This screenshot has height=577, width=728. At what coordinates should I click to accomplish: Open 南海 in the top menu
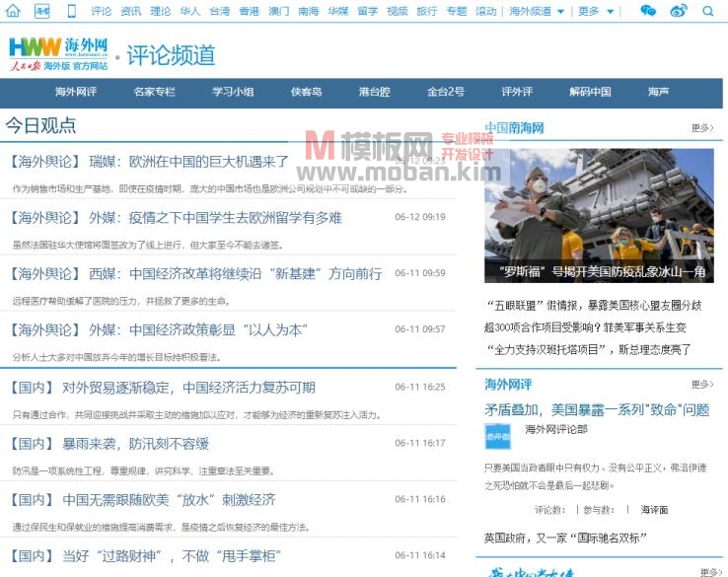(309, 11)
